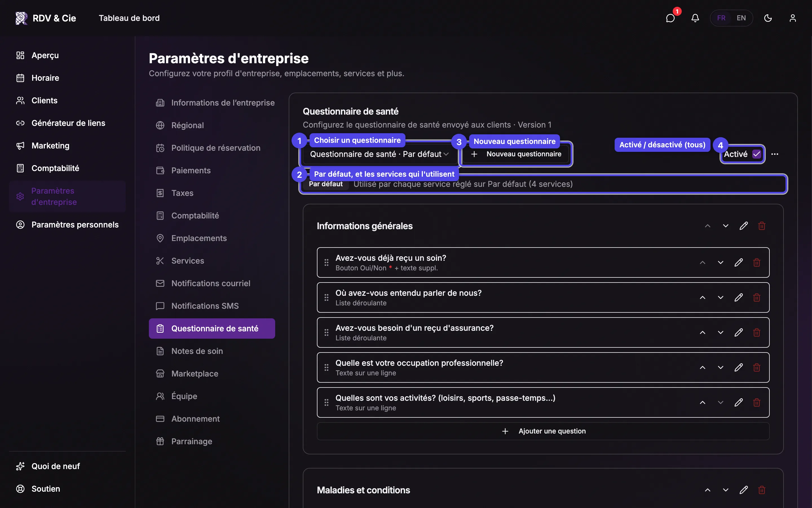Move question Avez-vous besoin d'un reçu d'assurance down
This screenshot has height=508, width=812.
click(x=720, y=332)
